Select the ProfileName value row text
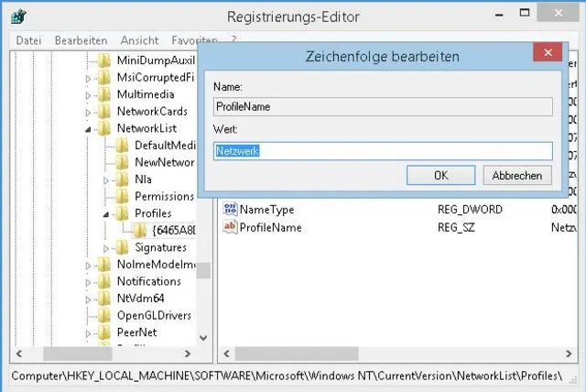The width and height of the screenshot is (586, 392). click(271, 227)
